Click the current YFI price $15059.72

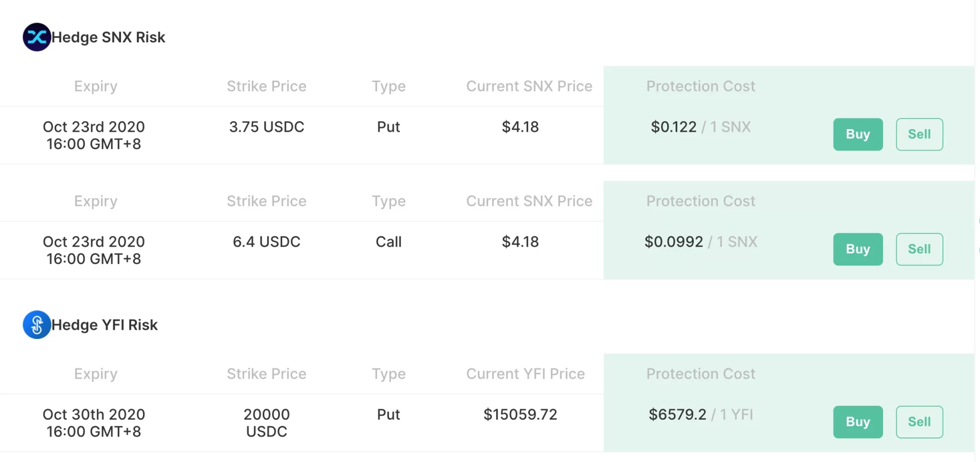tap(520, 414)
